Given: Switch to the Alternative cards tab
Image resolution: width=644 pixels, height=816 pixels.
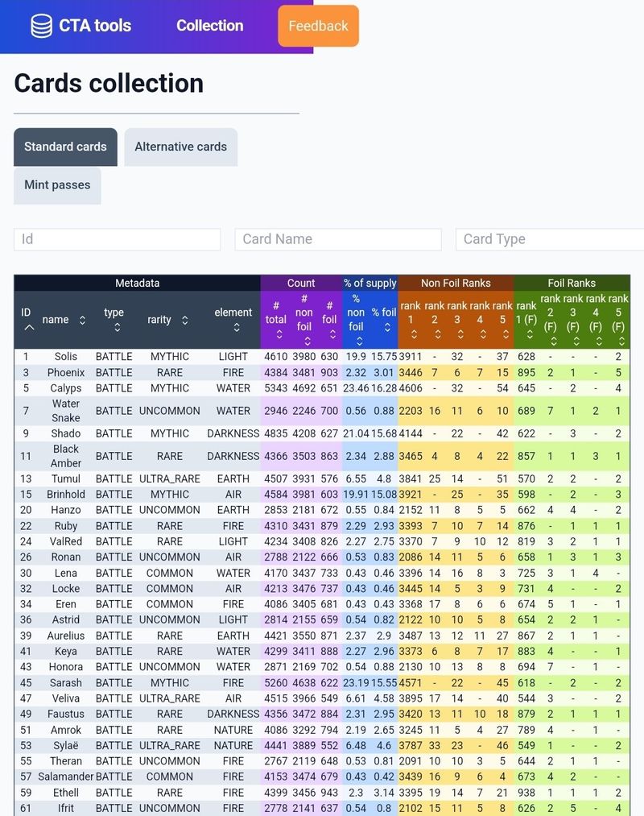Looking at the screenshot, I should pos(180,147).
